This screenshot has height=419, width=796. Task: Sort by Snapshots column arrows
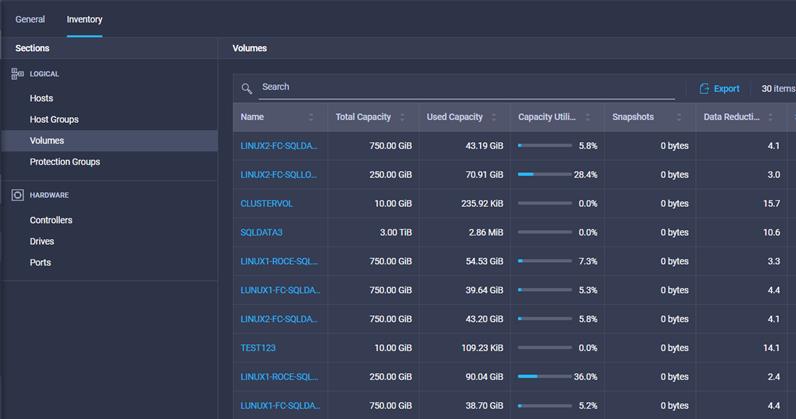click(x=678, y=117)
